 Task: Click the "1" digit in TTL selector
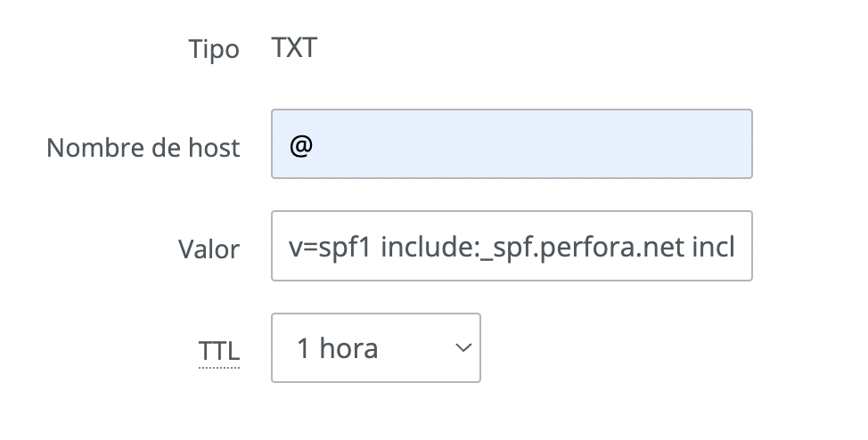click(303, 348)
